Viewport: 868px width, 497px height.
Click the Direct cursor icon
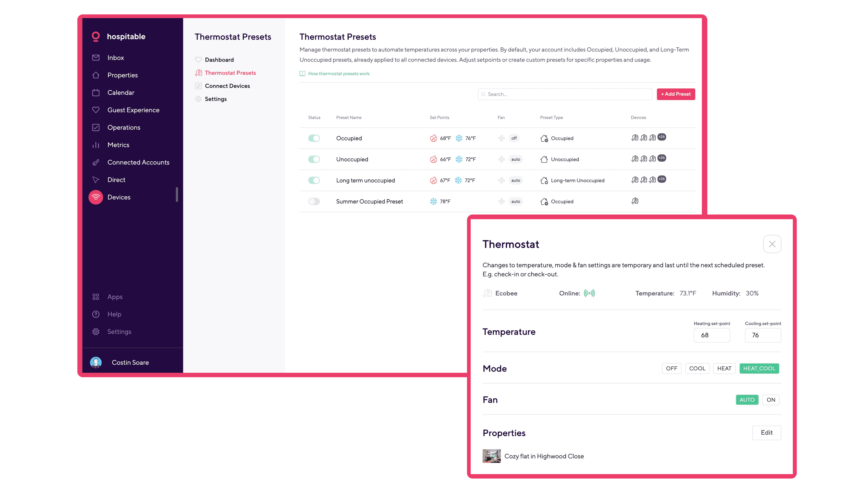(x=96, y=180)
